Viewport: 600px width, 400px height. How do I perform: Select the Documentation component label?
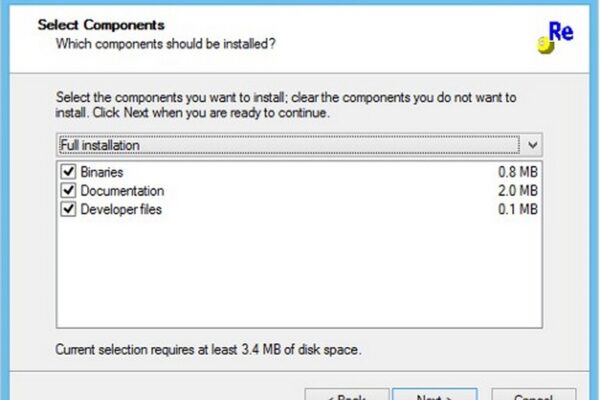pos(122,191)
